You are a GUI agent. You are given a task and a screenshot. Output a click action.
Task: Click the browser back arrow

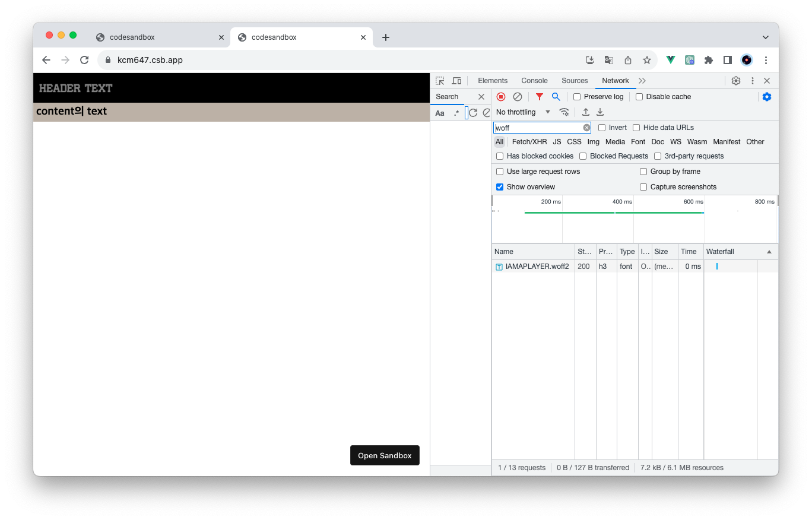(46, 60)
